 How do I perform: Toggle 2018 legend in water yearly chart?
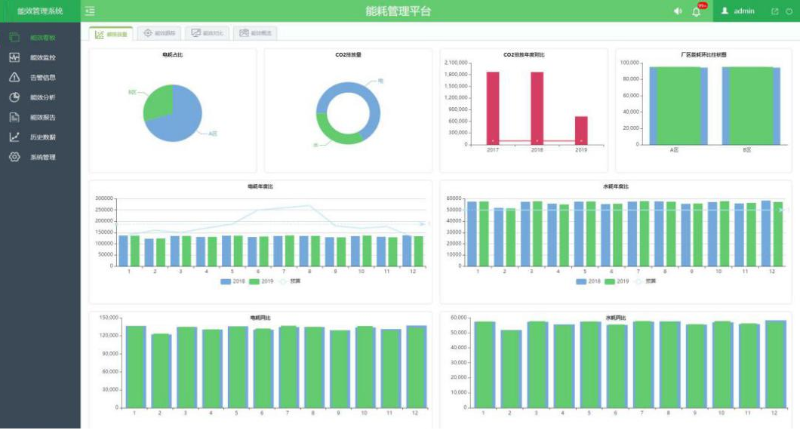pyautogui.click(x=583, y=281)
